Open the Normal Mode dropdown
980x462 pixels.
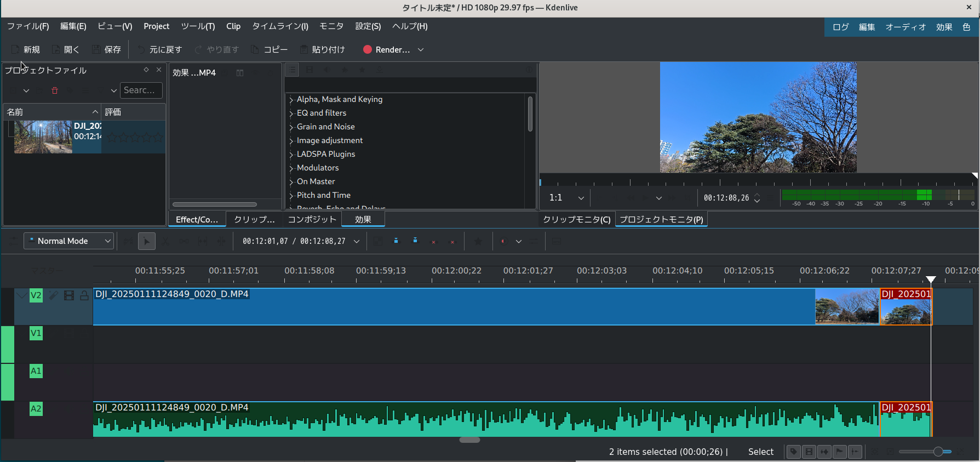(69, 241)
